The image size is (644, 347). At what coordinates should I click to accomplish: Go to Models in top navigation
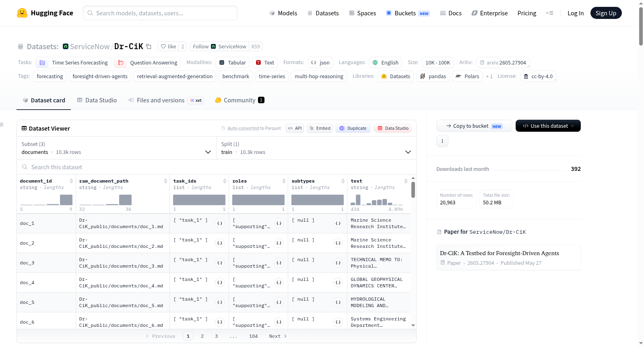(x=283, y=13)
